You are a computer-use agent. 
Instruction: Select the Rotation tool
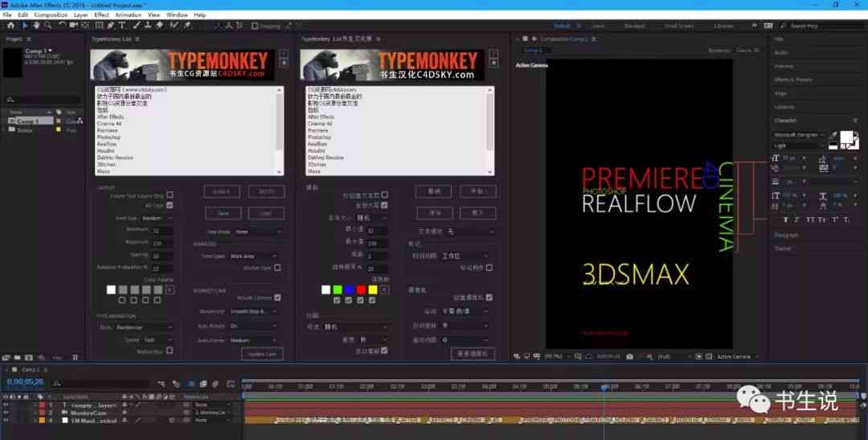tap(62, 26)
